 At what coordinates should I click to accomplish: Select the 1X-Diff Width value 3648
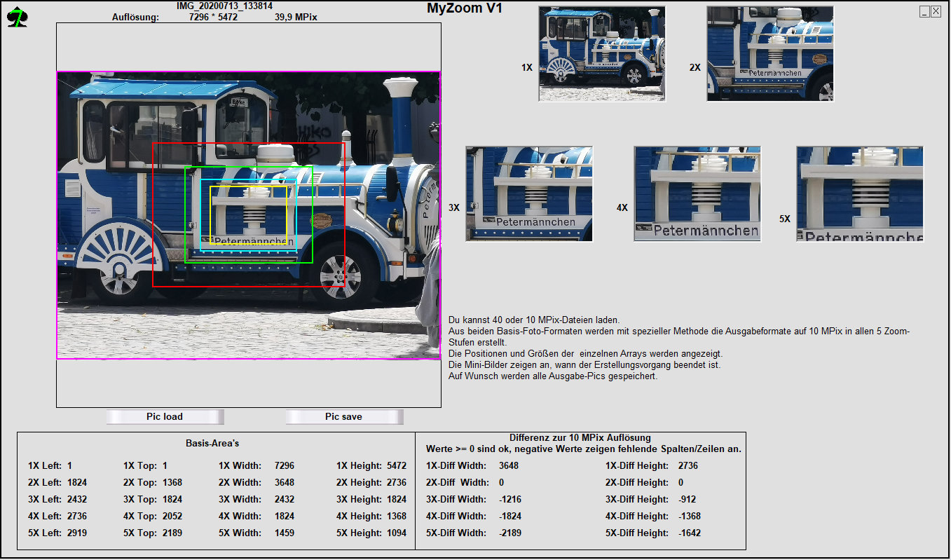tap(509, 466)
